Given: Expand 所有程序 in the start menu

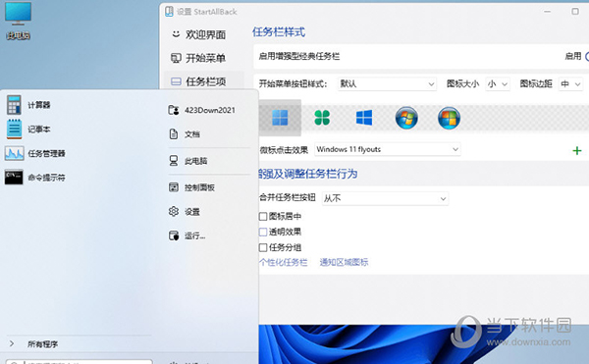Looking at the screenshot, I should pyautogui.click(x=42, y=343).
